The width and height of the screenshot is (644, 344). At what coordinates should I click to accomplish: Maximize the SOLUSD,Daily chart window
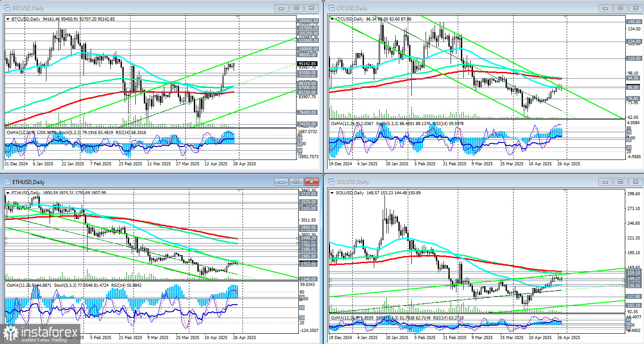(x=620, y=182)
